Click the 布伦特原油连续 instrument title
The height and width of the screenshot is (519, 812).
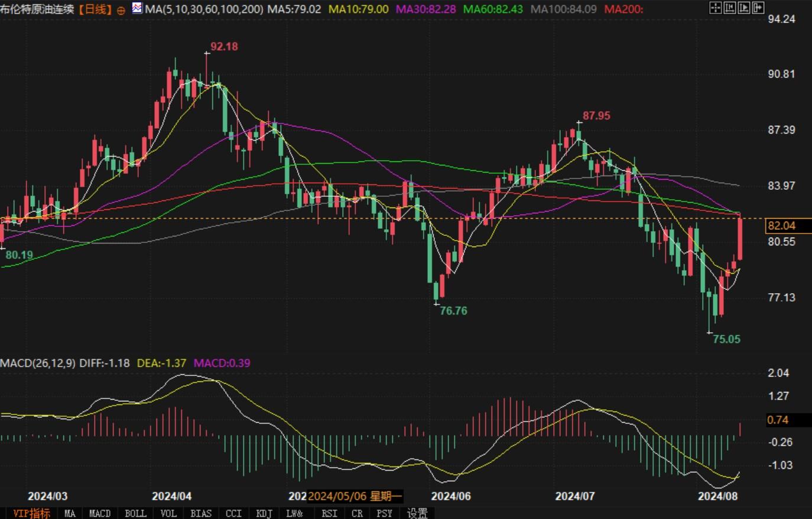coord(37,9)
